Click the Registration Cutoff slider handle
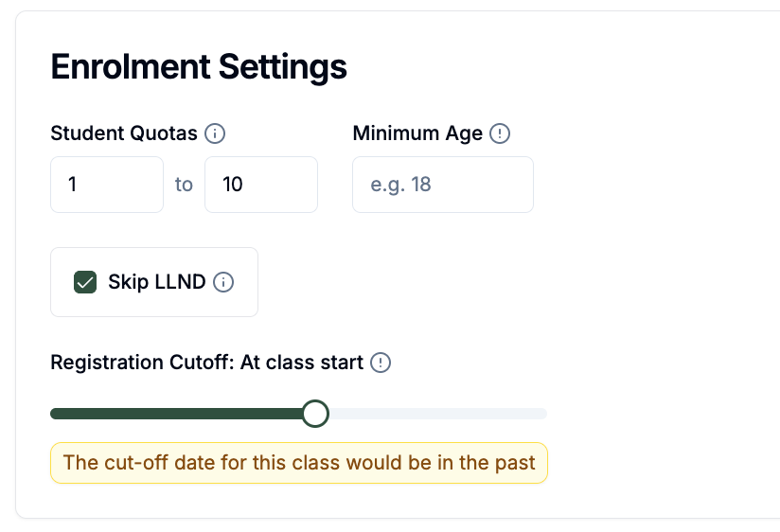 (315, 414)
